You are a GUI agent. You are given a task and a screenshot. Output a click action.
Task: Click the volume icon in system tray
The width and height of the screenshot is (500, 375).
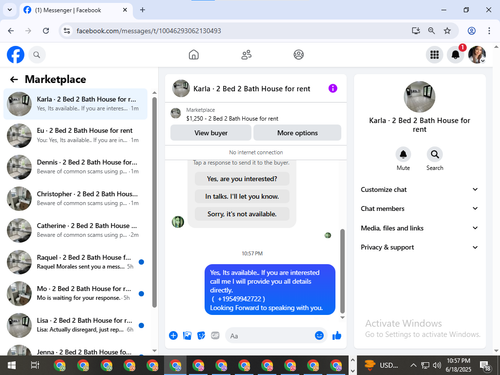click(436, 365)
